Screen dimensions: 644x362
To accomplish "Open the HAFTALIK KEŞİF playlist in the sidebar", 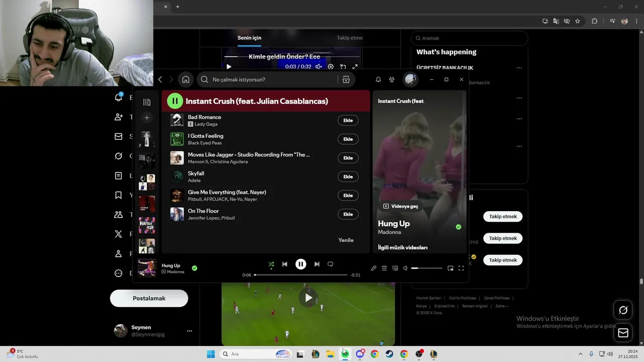I will click(147, 225).
